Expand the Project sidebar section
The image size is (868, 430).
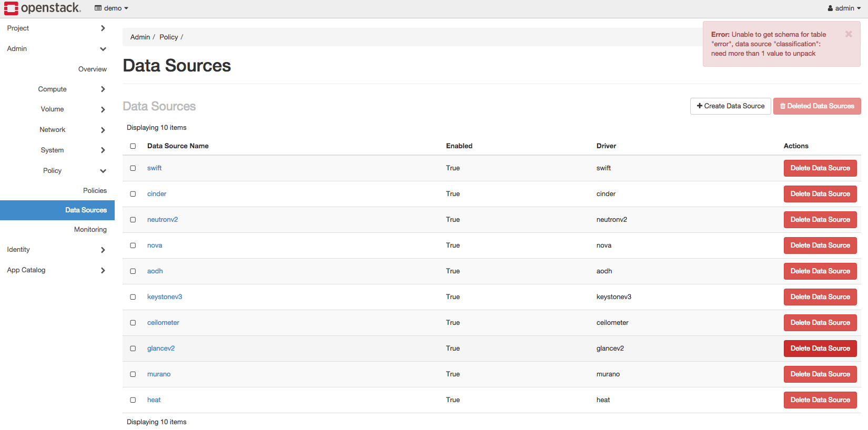point(103,28)
